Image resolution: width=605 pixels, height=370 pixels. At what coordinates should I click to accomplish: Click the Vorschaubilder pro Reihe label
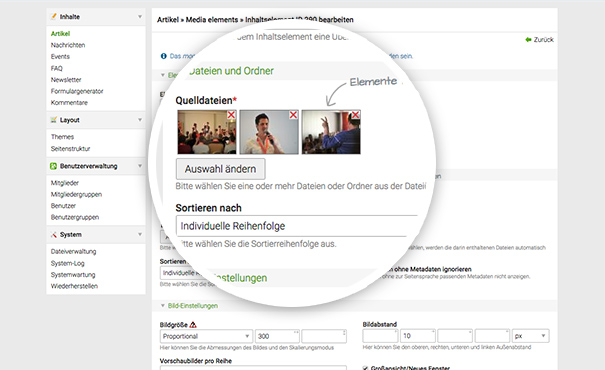coord(196,361)
